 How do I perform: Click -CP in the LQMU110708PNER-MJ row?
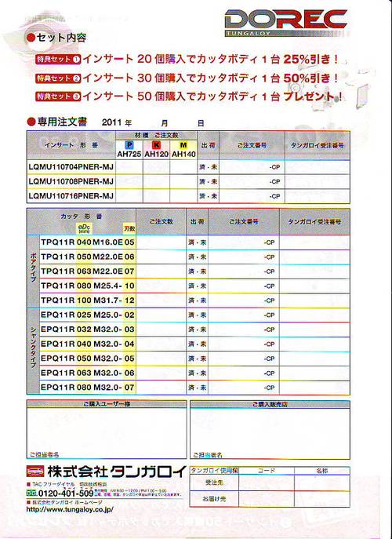pos(274,181)
